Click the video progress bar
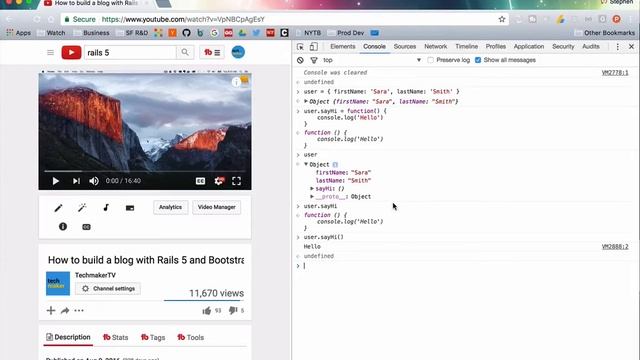This screenshot has width=640, height=360. coord(145,171)
